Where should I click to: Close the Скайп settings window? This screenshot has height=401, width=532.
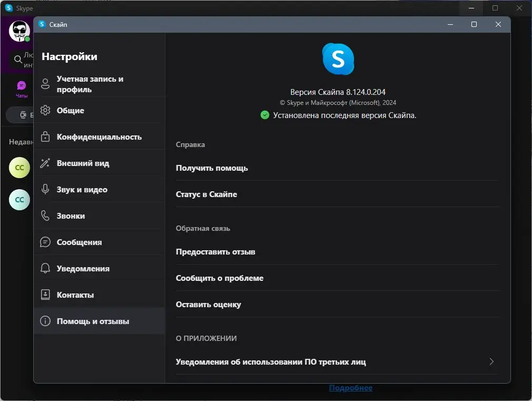498,24
